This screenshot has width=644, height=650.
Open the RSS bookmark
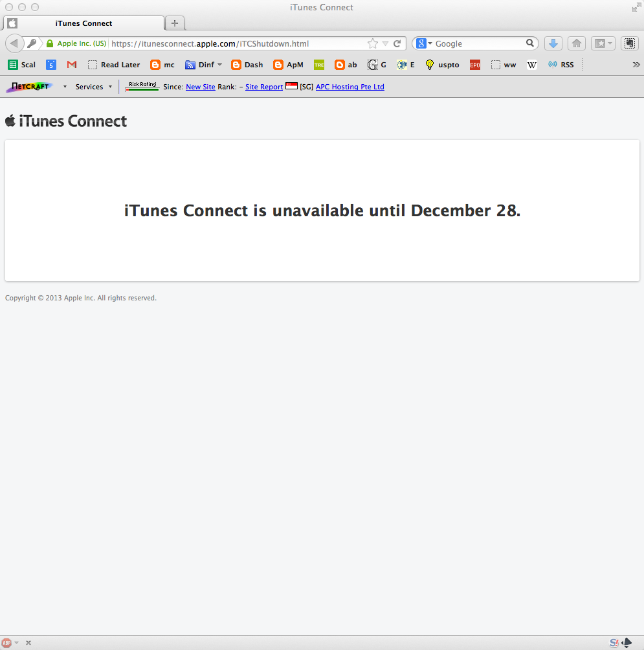point(561,65)
